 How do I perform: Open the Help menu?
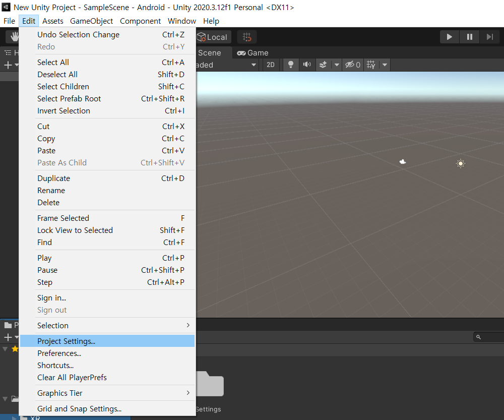point(211,21)
